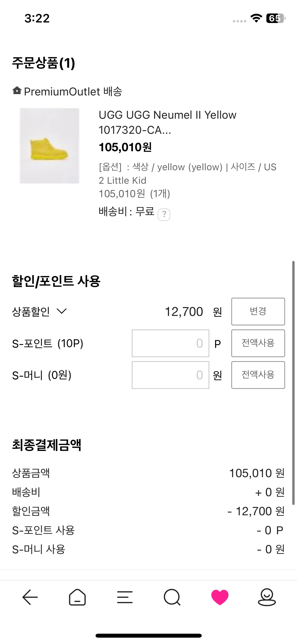Tap 전액사용 for S-머니
The width and height of the screenshot is (297, 644).
tap(258, 375)
